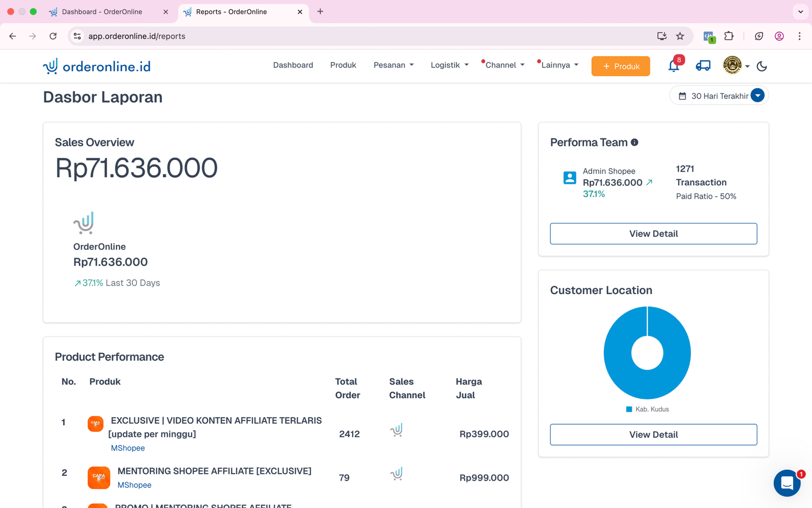Open the live chat widget icon
812x508 pixels.
click(x=787, y=483)
